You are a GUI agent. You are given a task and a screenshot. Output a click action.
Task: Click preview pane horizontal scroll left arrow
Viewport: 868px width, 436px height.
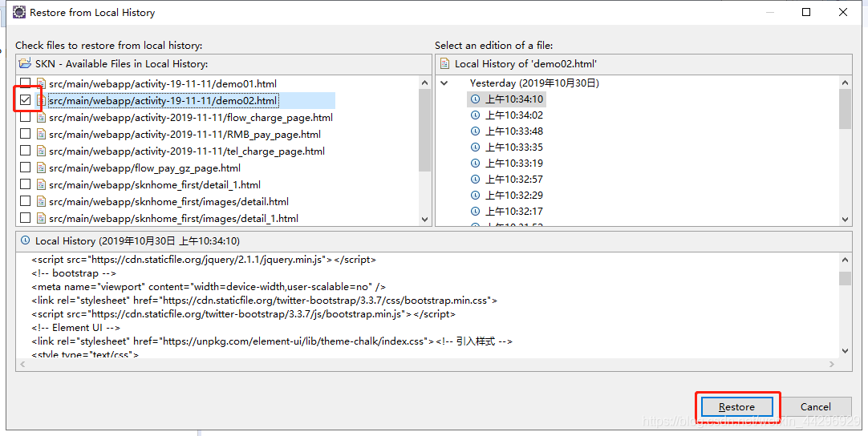pos(22,364)
